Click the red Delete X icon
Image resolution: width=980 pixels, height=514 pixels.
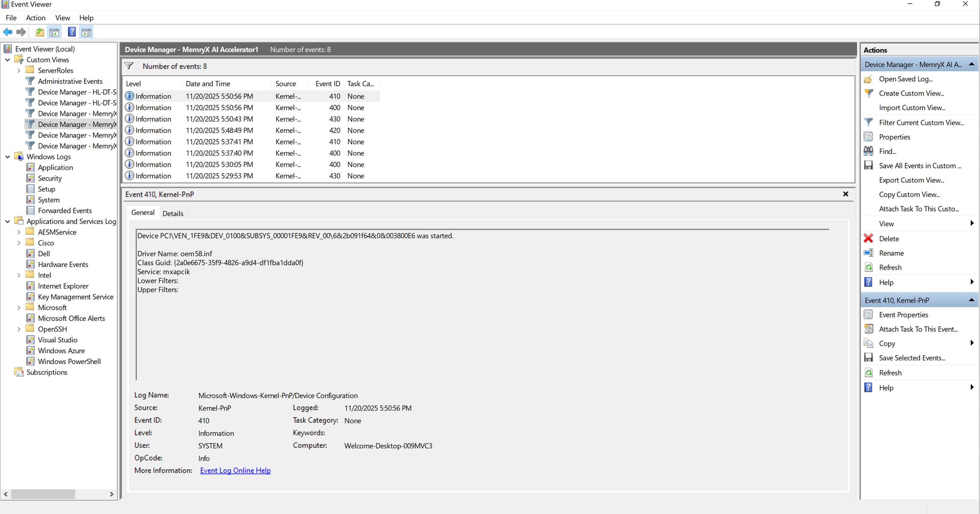click(x=868, y=238)
